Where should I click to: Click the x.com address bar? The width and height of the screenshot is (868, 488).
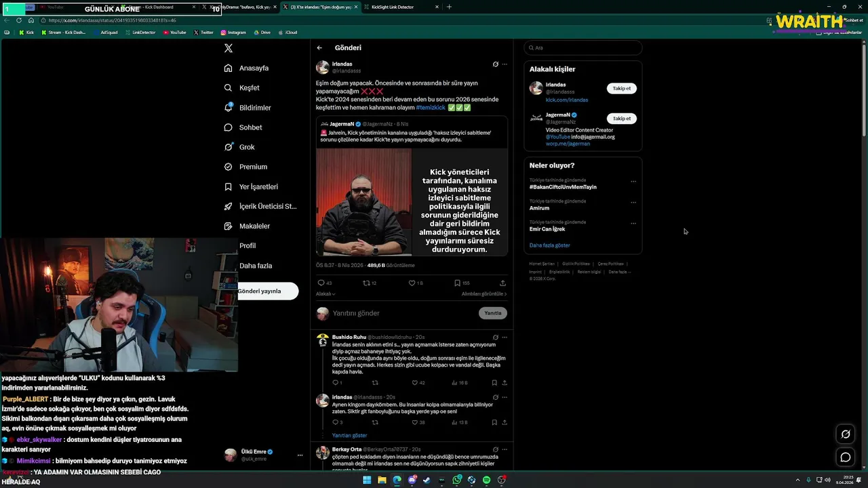pyautogui.click(x=400, y=20)
